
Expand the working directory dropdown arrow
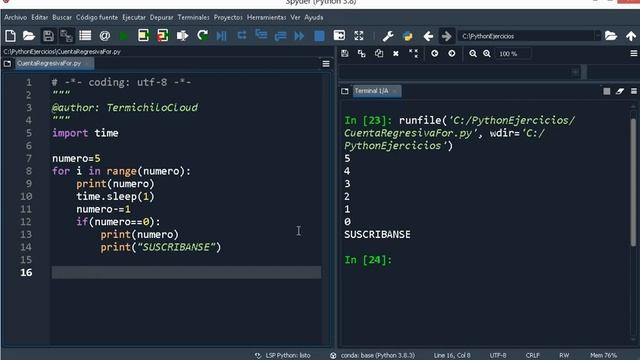pos(598,36)
